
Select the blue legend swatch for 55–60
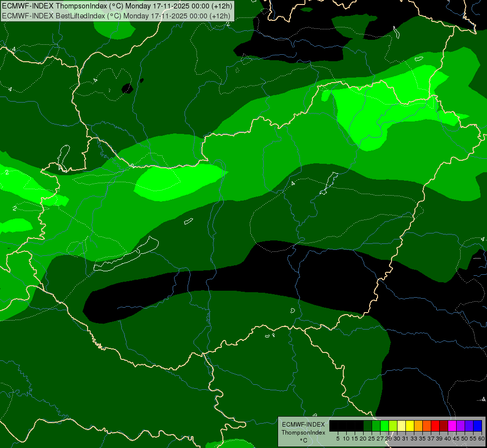click(x=478, y=426)
